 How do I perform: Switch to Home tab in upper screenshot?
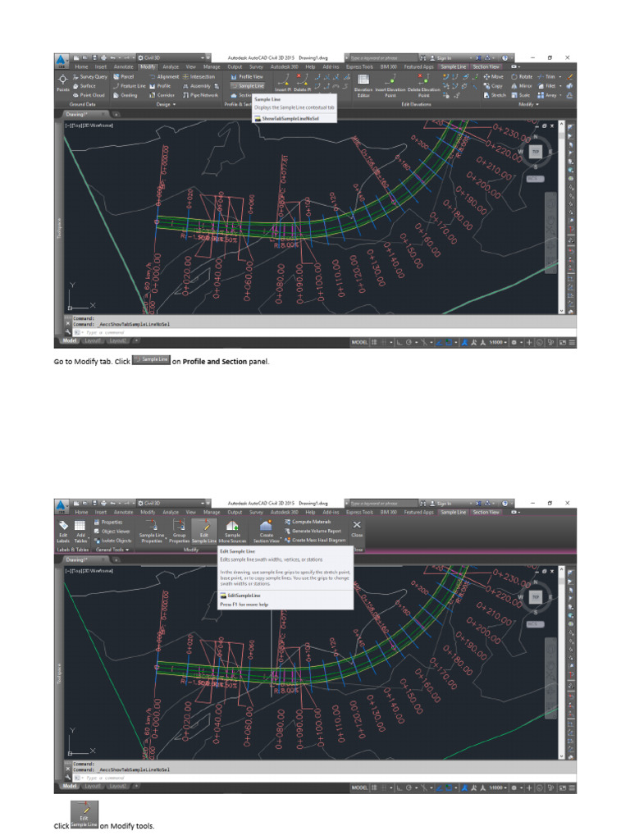[81, 67]
